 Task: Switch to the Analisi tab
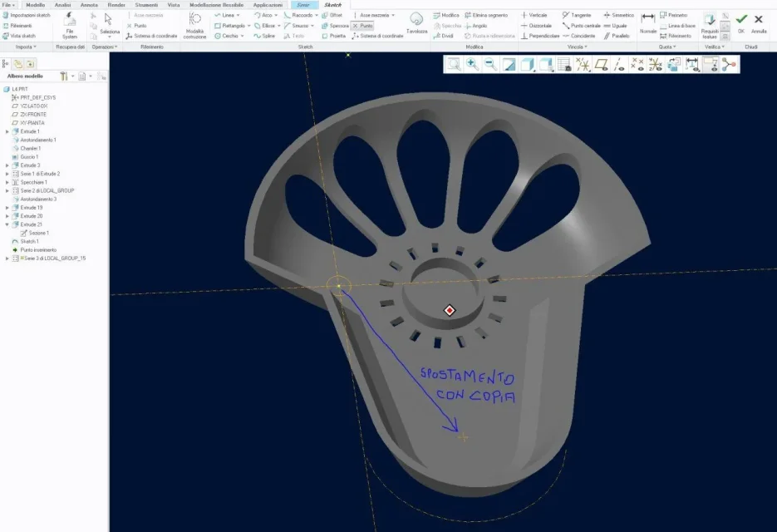tap(62, 5)
